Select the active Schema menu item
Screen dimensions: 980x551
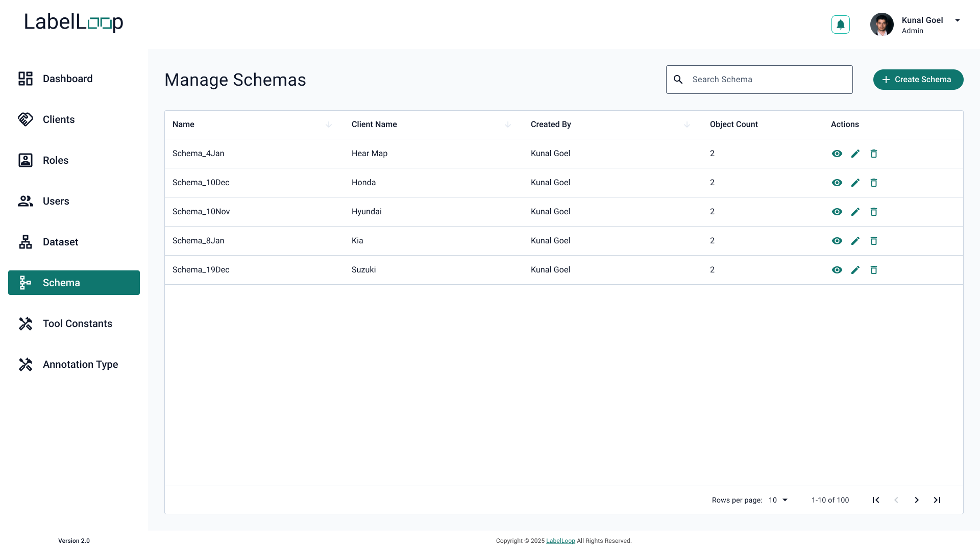coord(74,283)
